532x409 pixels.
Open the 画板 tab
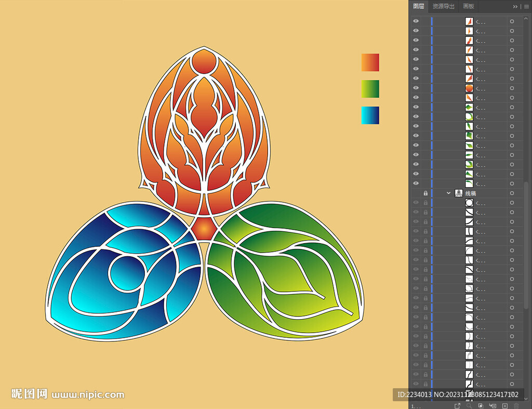coord(468,6)
